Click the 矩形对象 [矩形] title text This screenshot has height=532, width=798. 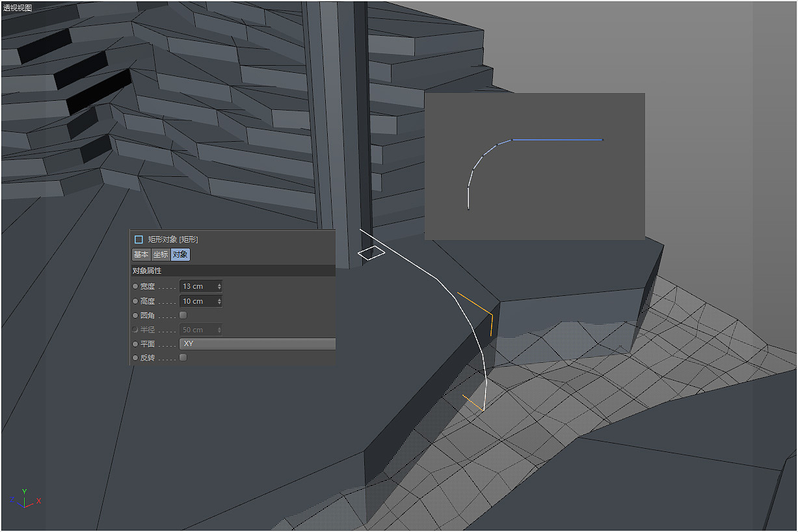click(x=173, y=240)
